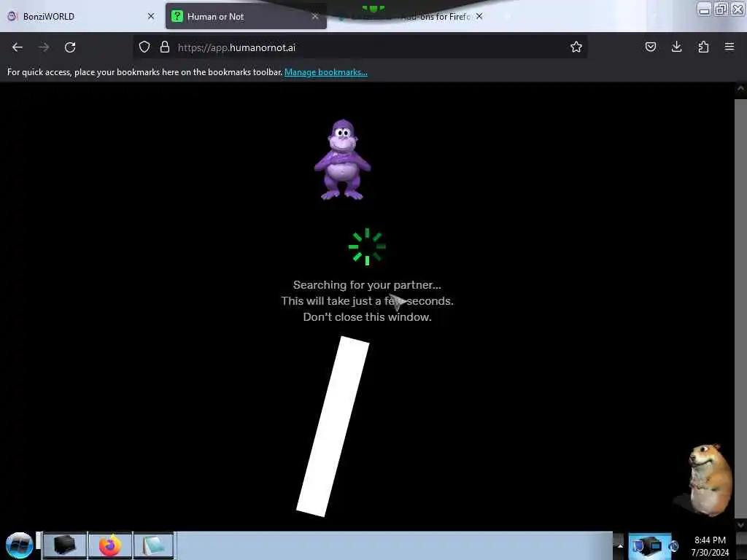The image size is (747, 560).
Task: Open the Windows Start menu
Action: coord(19,545)
